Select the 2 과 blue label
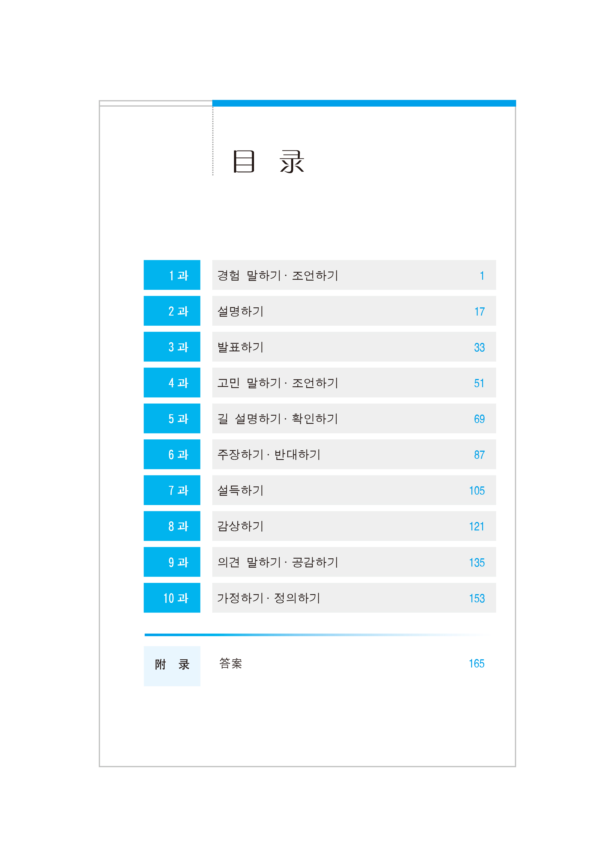Viewport: 616px width, 866px height. point(172,311)
